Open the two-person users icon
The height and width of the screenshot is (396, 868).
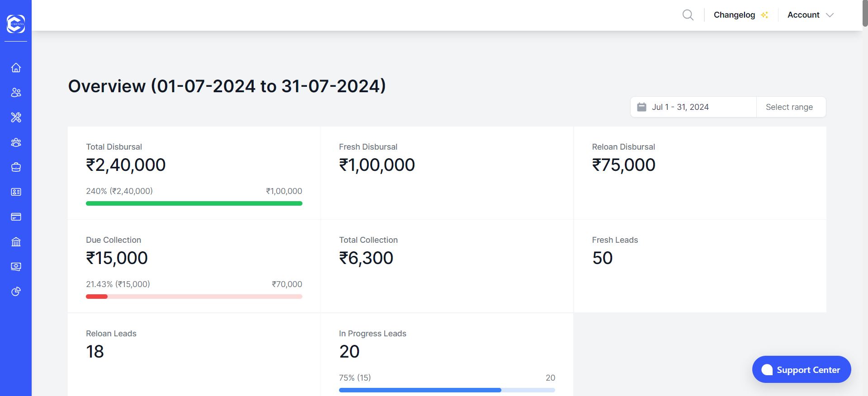coord(16,93)
